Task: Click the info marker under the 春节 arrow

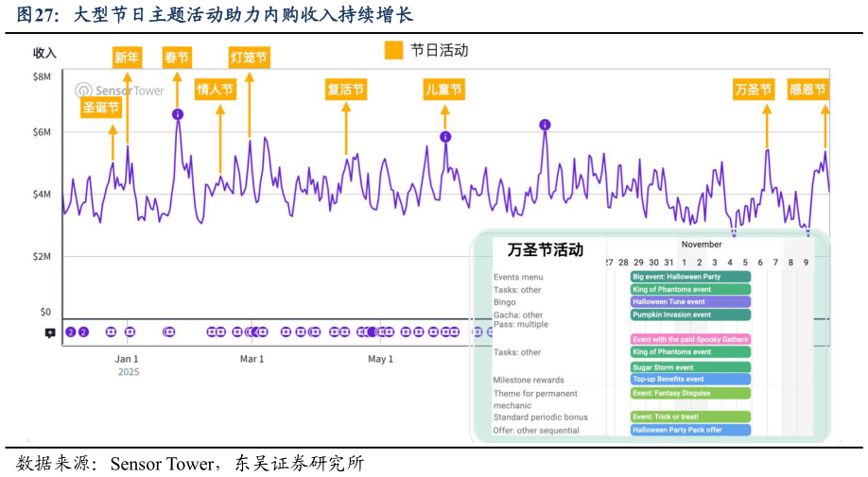Action: pyautogui.click(x=177, y=114)
